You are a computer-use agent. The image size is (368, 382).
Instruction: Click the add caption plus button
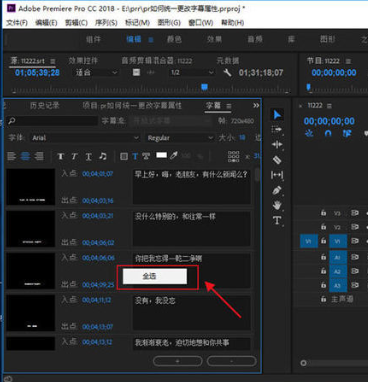point(177,361)
